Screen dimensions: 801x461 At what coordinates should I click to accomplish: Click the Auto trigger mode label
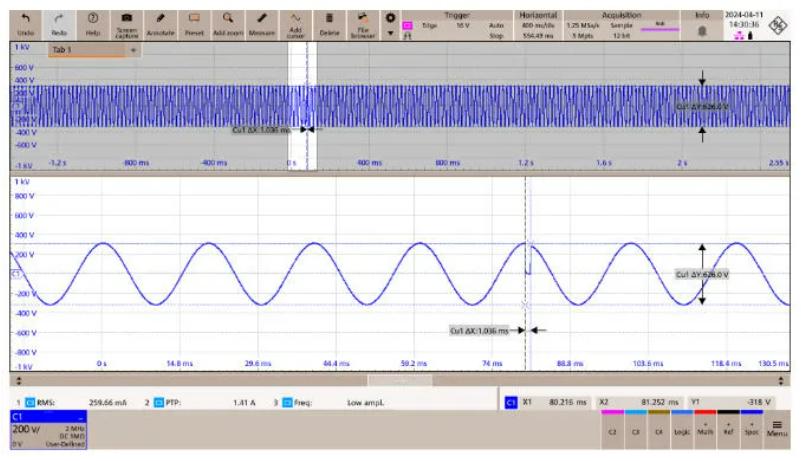tap(496, 25)
